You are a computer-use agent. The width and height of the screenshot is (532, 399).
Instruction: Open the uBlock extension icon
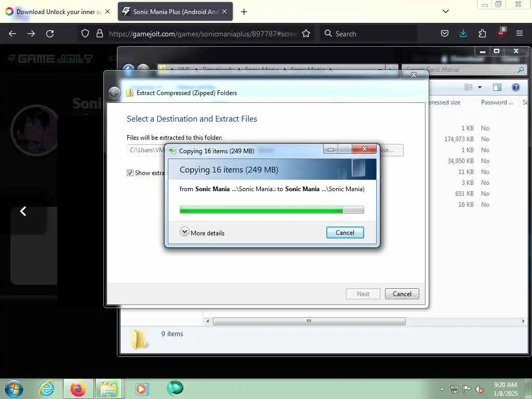(x=501, y=33)
